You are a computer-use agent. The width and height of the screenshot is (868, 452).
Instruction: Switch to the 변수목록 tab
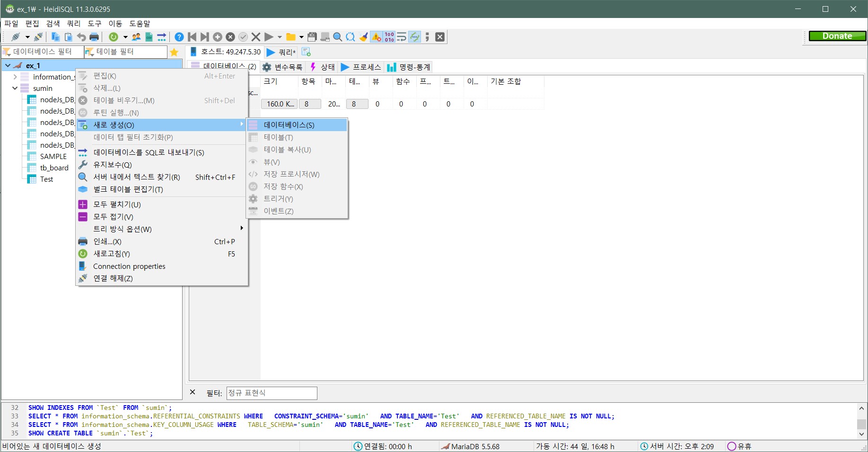(282, 67)
